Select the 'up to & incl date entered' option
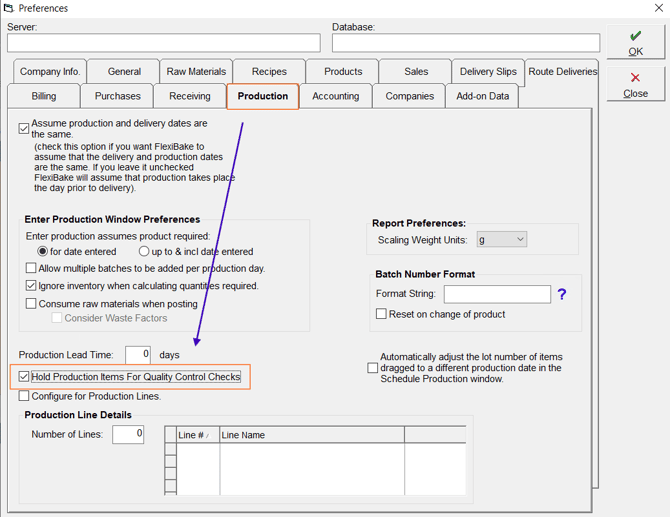Screen dimensions: 670x517 (144, 252)
